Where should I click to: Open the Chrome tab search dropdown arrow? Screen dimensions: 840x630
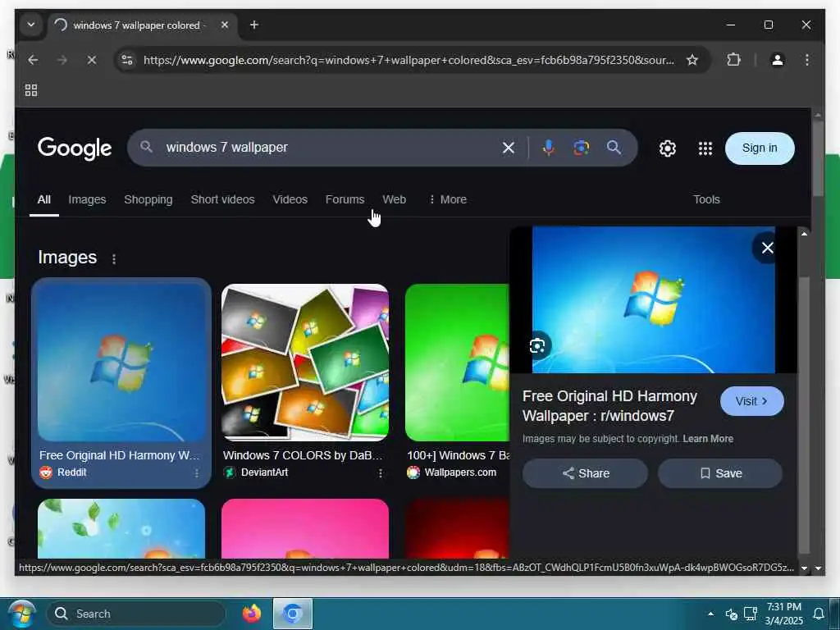point(31,25)
